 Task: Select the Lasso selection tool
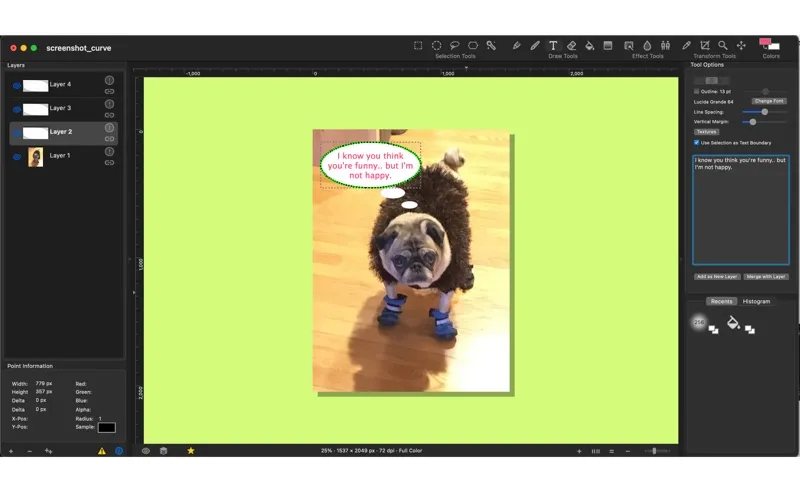click(x=455, y=45)
